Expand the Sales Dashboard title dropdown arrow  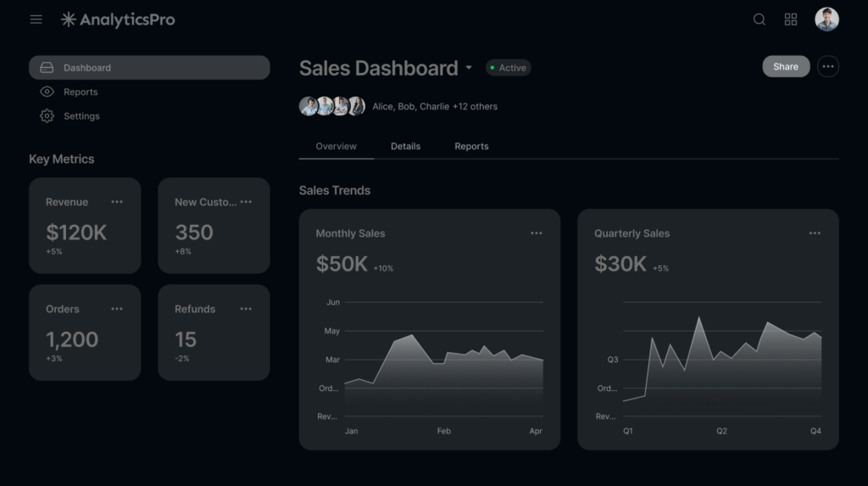[x=469, y=68]
